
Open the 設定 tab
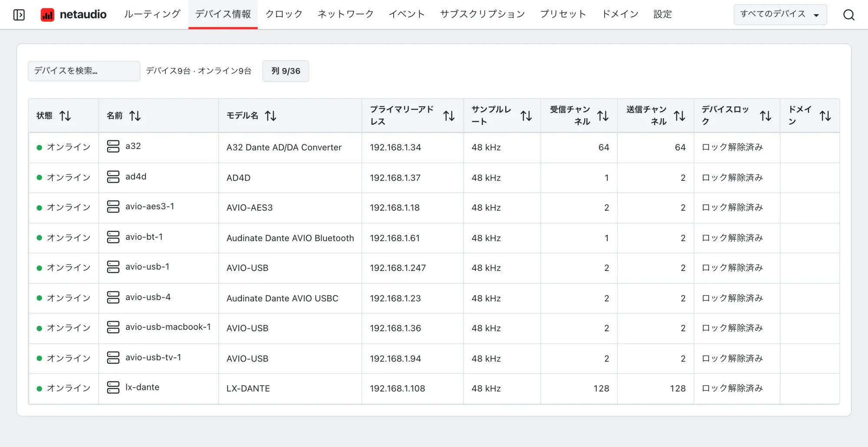[663, 14]
